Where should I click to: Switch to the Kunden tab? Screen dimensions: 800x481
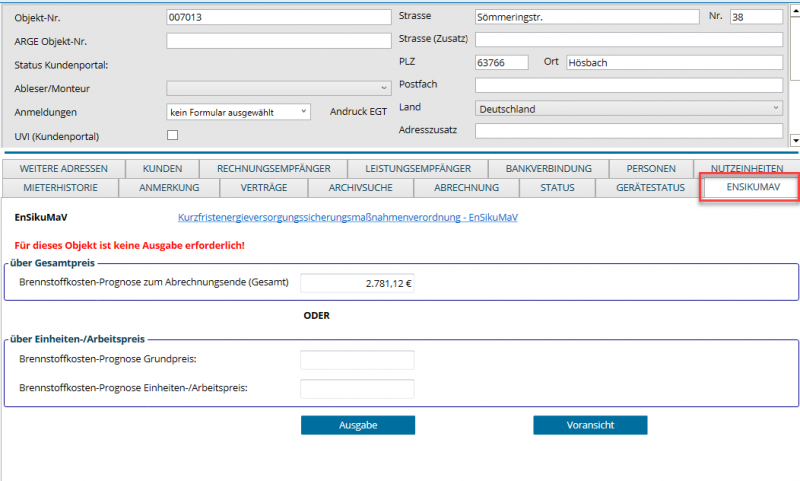[162, 168]
